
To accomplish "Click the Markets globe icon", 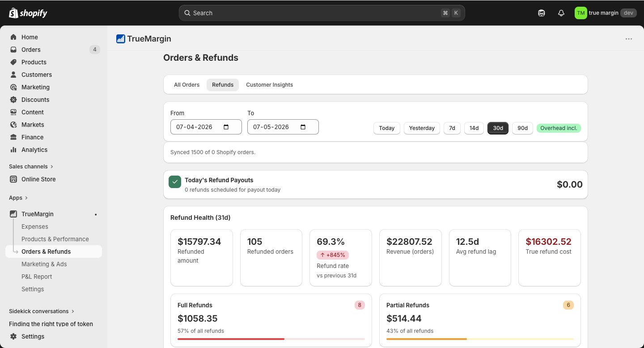I will tap(13, 125).
